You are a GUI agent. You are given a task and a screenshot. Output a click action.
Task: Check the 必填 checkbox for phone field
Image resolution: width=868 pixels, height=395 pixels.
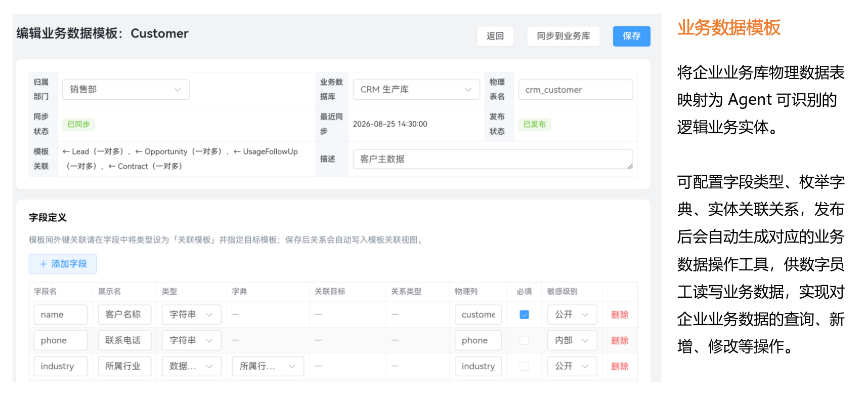click(x=524, y=340)
